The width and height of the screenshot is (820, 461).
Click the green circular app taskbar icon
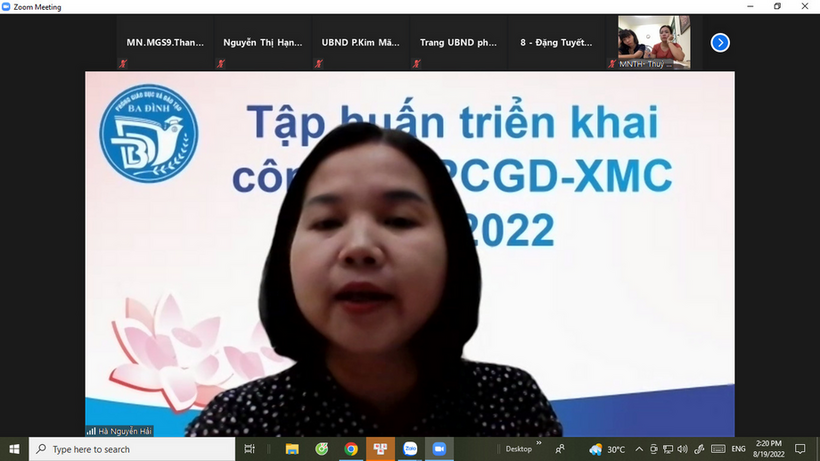(x=322, y=449)
